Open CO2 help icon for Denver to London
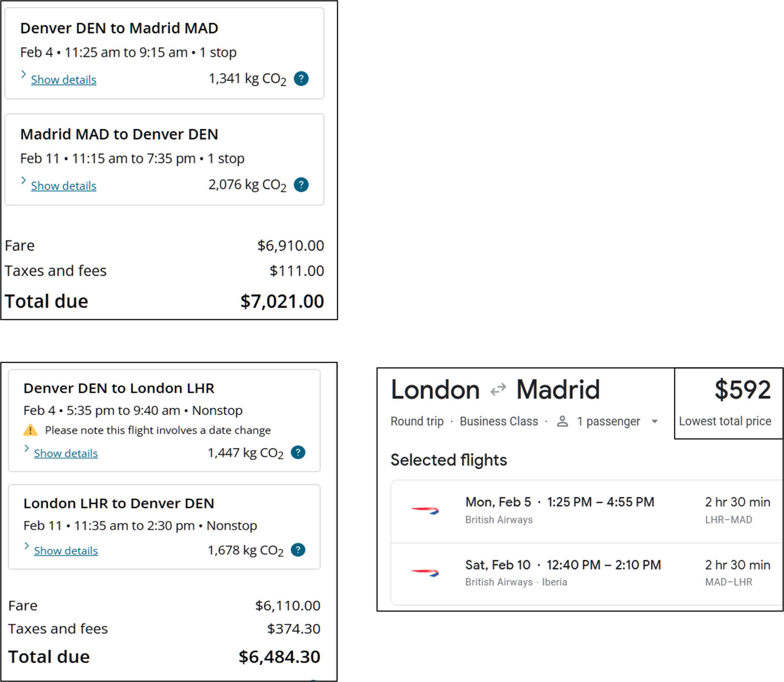This screenshot has height=682, width=784. point(298,452)
